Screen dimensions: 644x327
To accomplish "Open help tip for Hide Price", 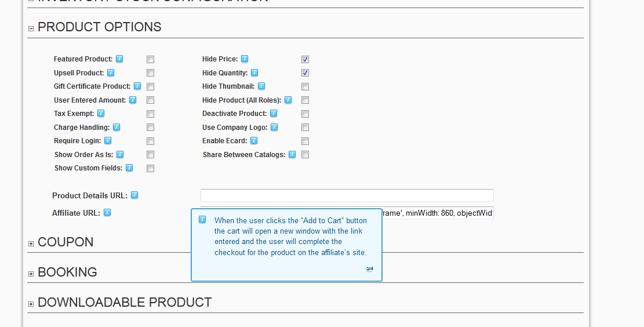I will click(x=245, y=59).
